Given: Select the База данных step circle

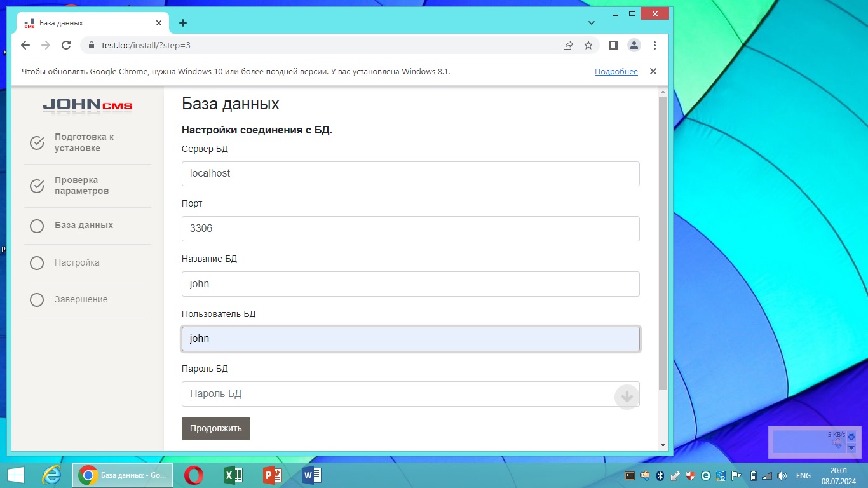Looking at the screenshot, I should coord(37,226).
